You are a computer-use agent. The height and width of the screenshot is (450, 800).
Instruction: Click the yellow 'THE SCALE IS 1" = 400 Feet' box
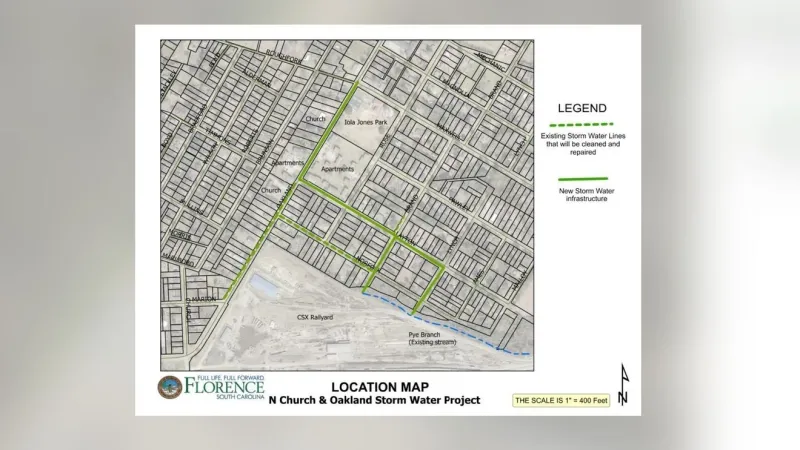[561, 401]
